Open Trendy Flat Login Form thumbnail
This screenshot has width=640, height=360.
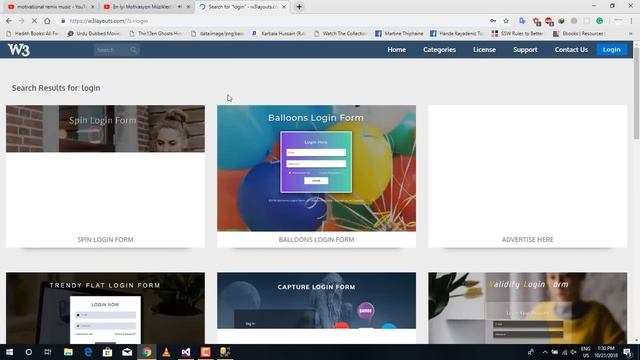coord(105,308)
